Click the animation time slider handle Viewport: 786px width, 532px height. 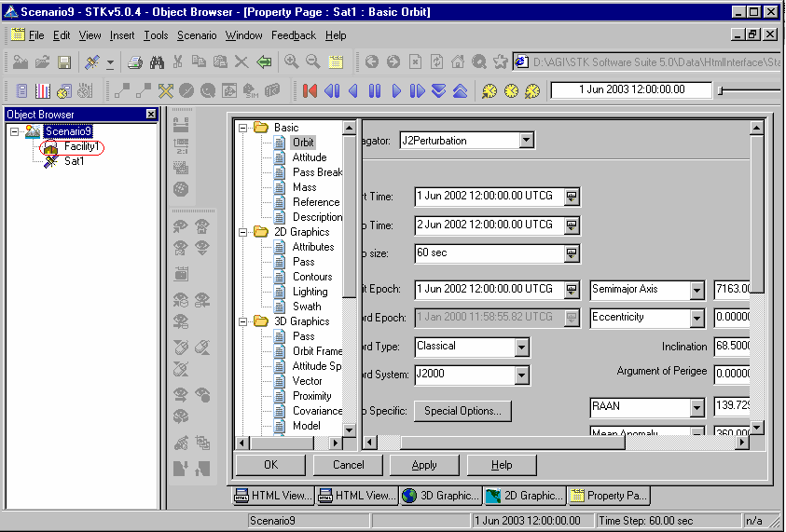(721, 90)
